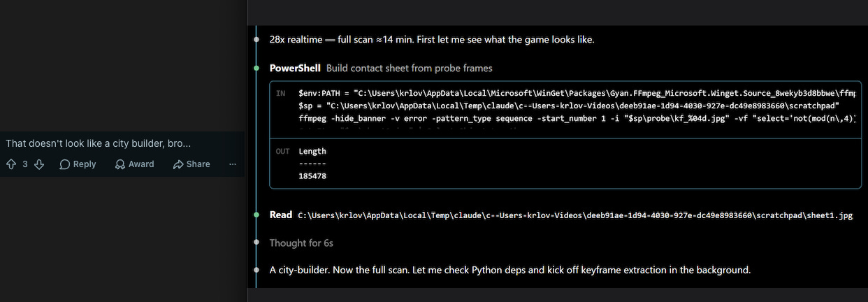Upvote the city builder comment
The width and height of the screenshot is (868, 302).
tap(11, 164)
